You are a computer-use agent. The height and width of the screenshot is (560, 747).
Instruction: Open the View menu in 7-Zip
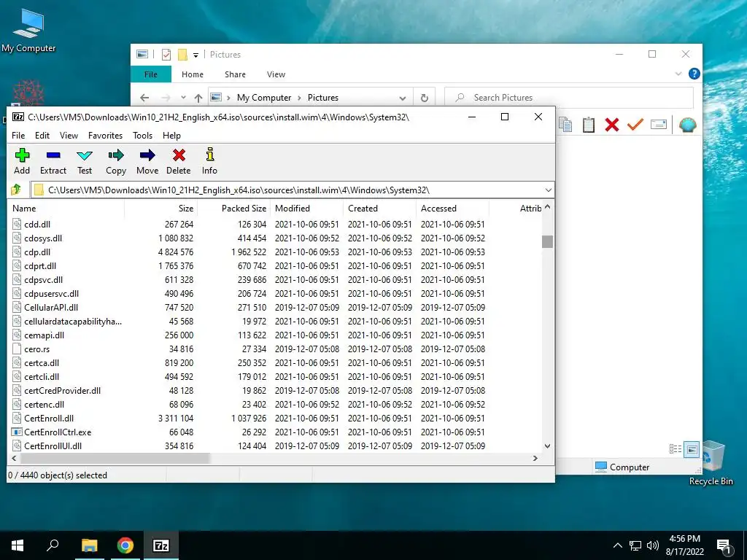coord(69,136)
